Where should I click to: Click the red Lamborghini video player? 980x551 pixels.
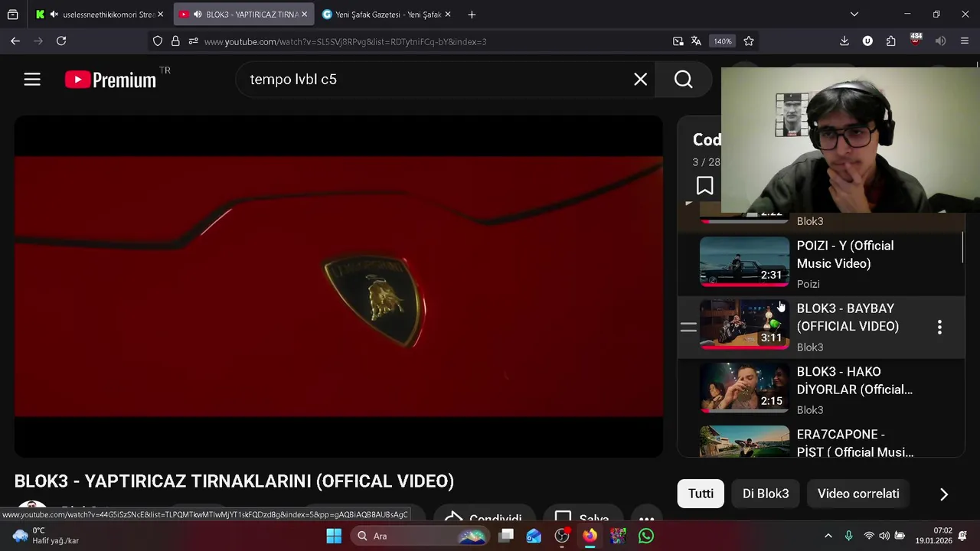pos(338,286)
